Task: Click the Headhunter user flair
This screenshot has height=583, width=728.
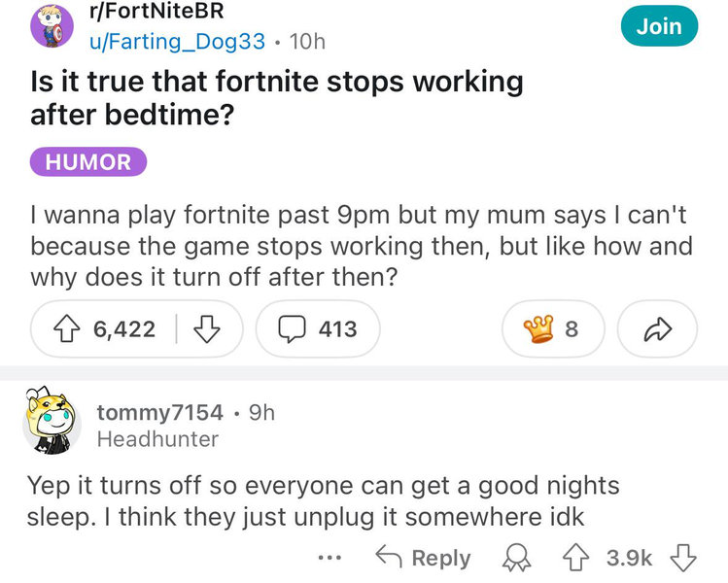Action: click(x=157, y=438)
